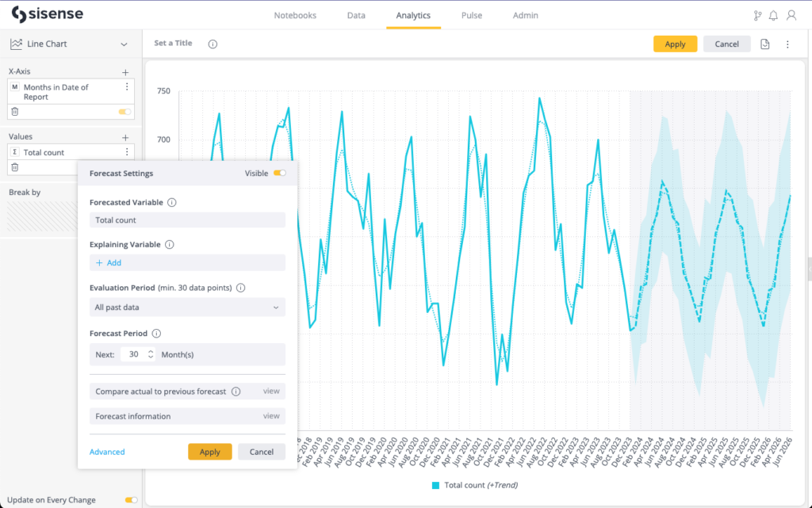Click the Set a Title field
The height and width of the screenshot is (508, 812).
point(173,43)
